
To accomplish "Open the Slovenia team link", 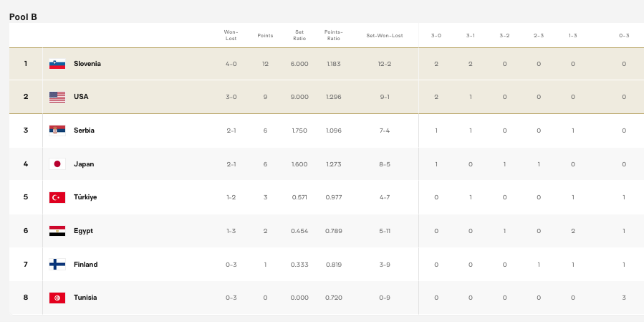I will point(87,64).
